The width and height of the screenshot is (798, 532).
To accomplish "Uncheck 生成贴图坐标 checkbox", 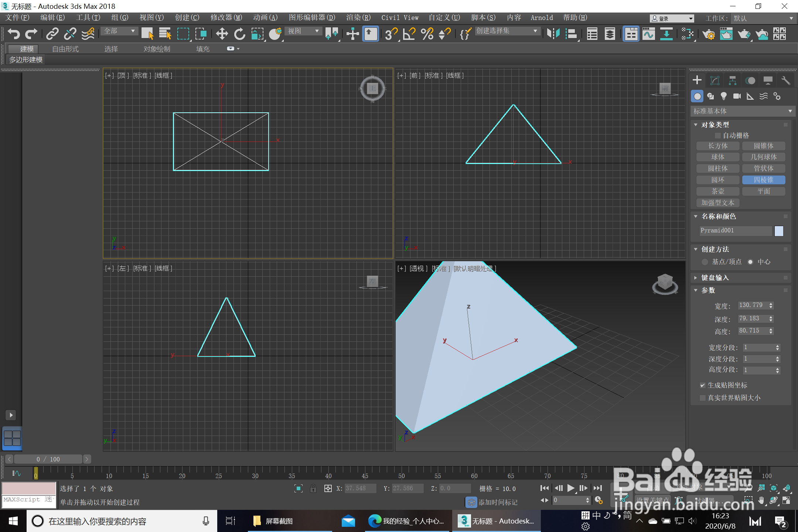I will pyautogui.click(x=703, y=385).
